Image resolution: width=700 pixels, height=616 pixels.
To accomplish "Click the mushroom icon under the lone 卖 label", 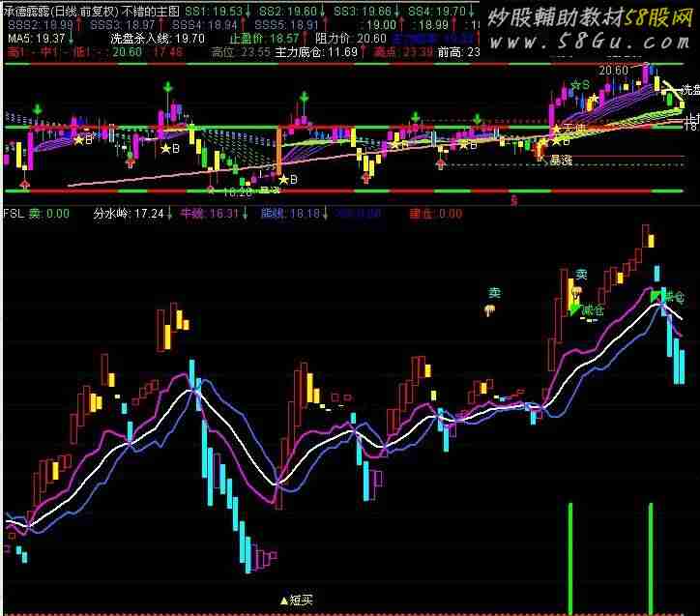I will (490, 310).
